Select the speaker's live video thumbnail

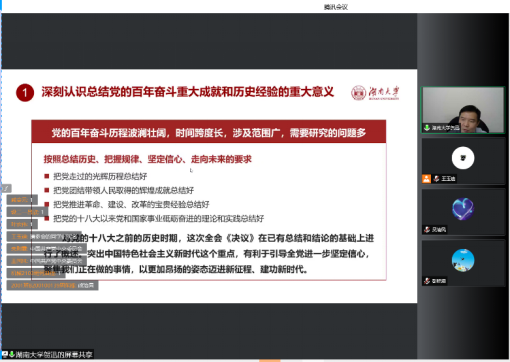pyautogui.click(x=463, y=110)
